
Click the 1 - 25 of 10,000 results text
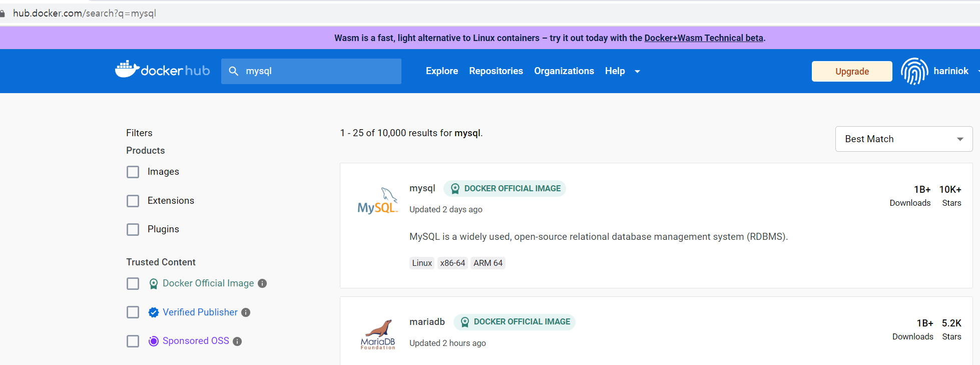(411, 133)
